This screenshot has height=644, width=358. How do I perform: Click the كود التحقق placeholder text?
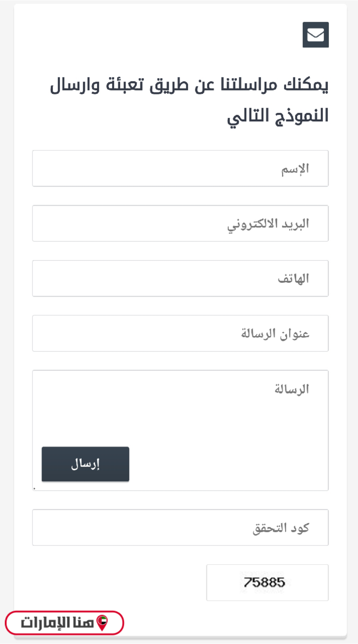[281, 528]
